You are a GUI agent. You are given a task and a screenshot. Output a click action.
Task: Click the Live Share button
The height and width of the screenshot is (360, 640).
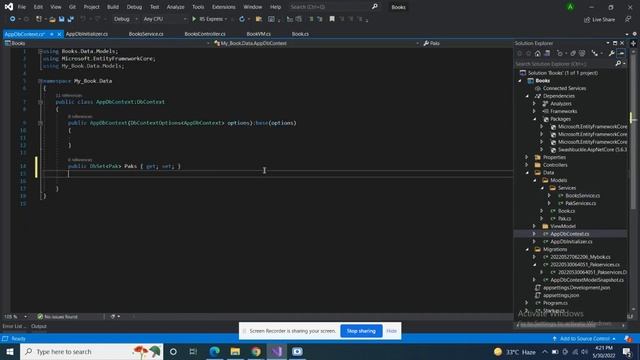click(599, 20)
